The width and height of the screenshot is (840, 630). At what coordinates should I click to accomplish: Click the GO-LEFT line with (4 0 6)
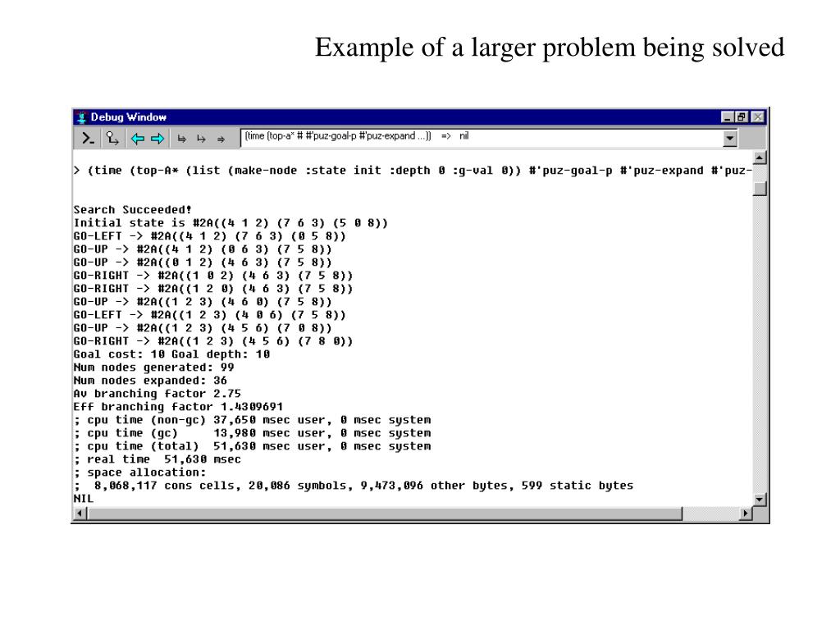click(x=209, y=314)
